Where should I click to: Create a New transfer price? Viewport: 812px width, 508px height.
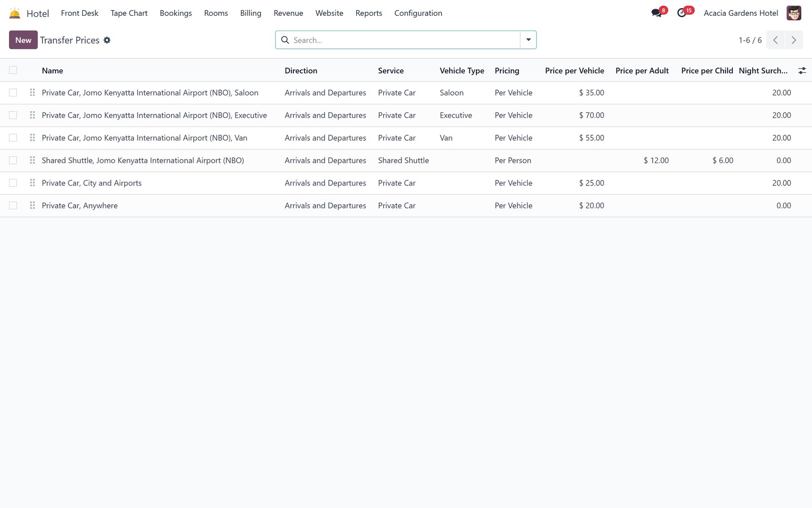point(23,40)
